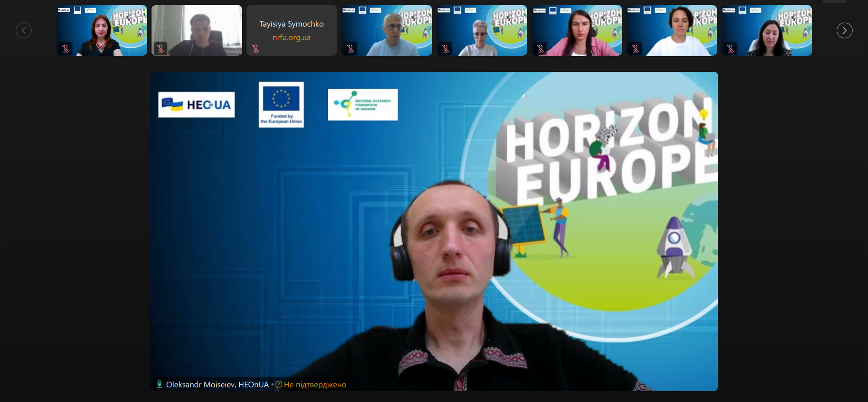Click muted mic icon on gray-haired man's tile
Image resolution: width=868 pixels, height=402 pixels.
(351, 48)
